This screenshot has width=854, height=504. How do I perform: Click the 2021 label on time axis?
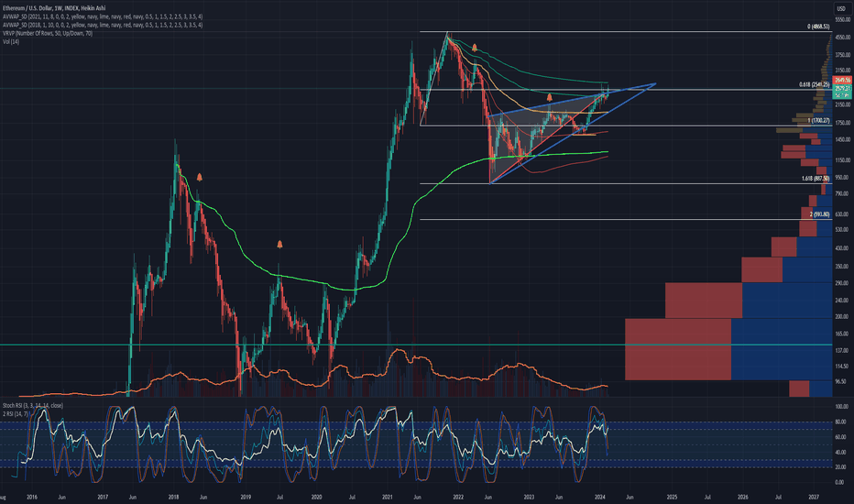(388, 497)
